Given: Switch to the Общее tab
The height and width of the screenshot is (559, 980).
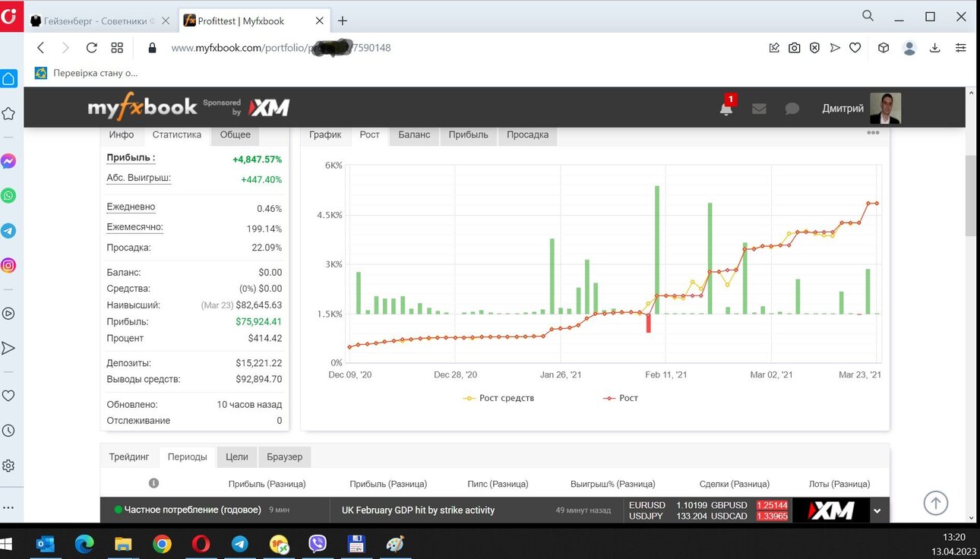Looking at the screenshot, I should click(x=236, y=134).
